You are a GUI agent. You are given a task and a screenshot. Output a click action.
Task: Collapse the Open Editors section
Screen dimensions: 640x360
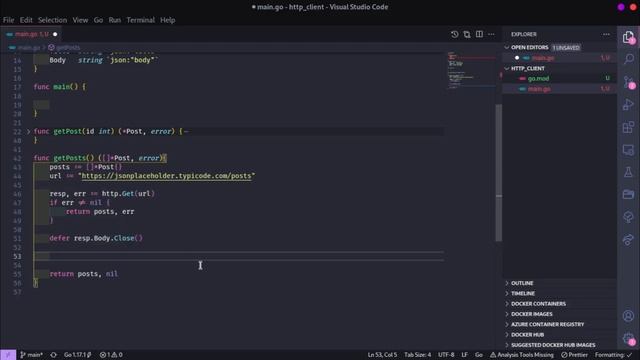[x=507, y=47]
